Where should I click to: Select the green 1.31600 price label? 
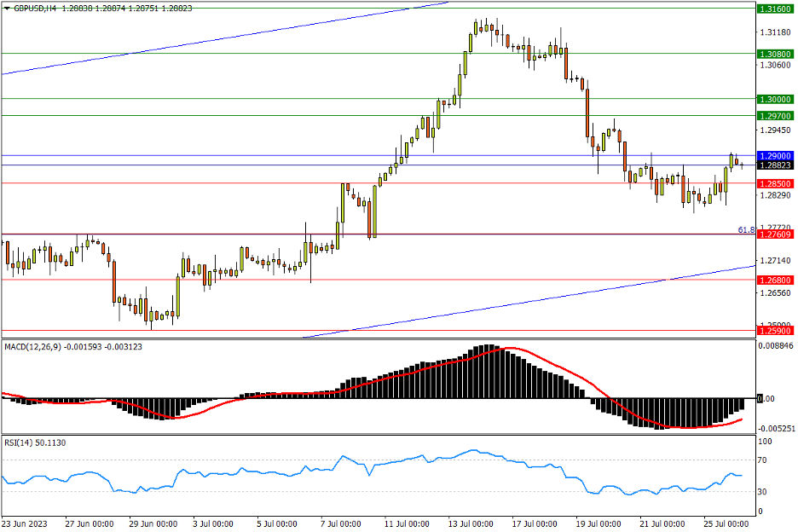pyautogui.click(x=775, y=9)
